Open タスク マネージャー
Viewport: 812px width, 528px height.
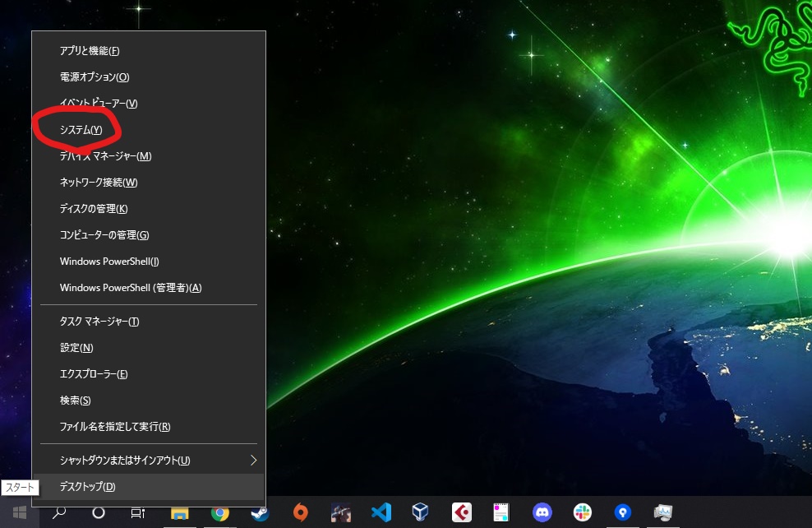coord(148,322)
